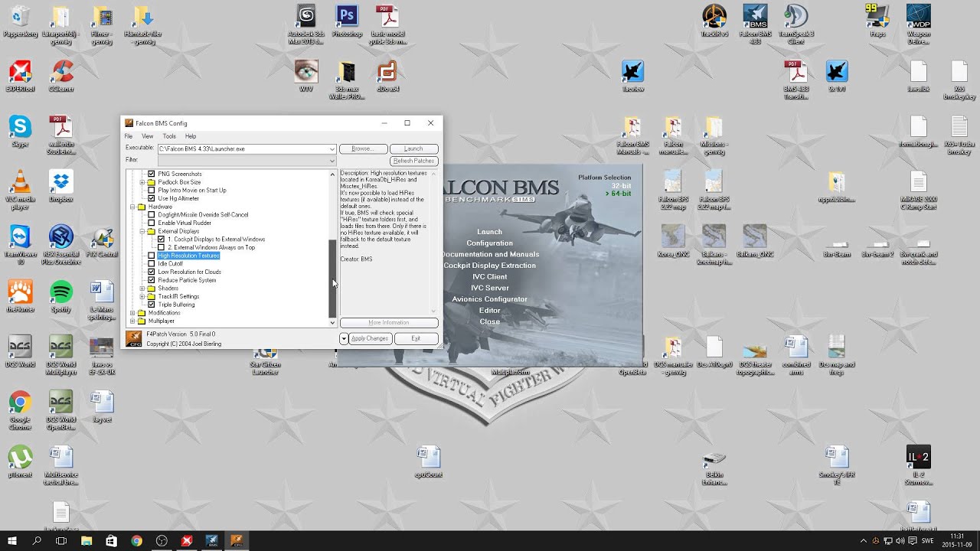Open the File menu in Falcon BMS Config
Image resolution: width=980 pixels, height=551 pixels.
129,136
